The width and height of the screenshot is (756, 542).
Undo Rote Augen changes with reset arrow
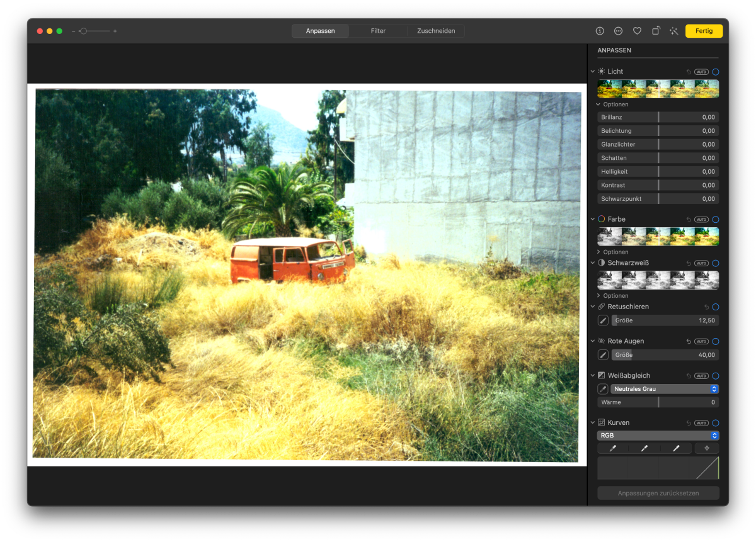[689, 341]
